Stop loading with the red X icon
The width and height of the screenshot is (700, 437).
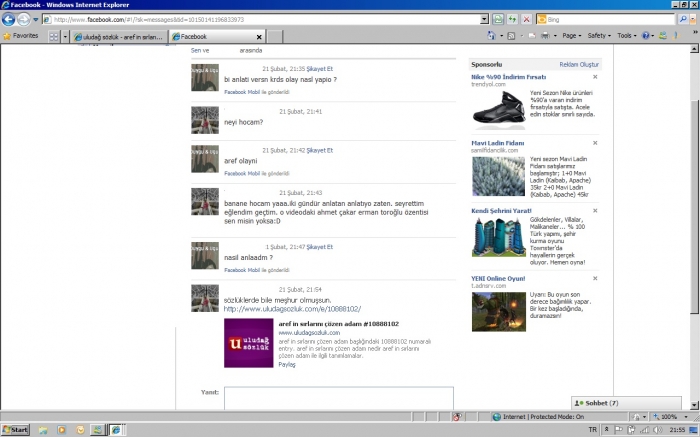tap(526, 19)
